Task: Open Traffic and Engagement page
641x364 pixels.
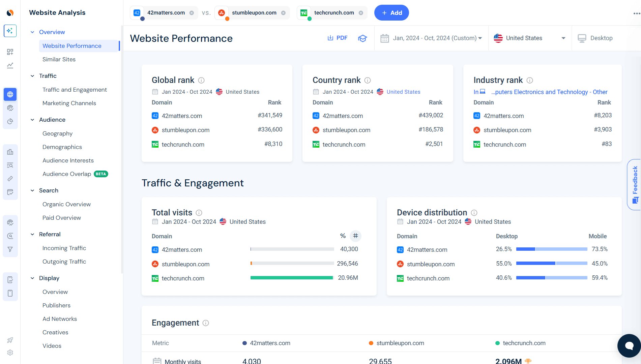Action: pyautogui.click(x=75, y=90)
